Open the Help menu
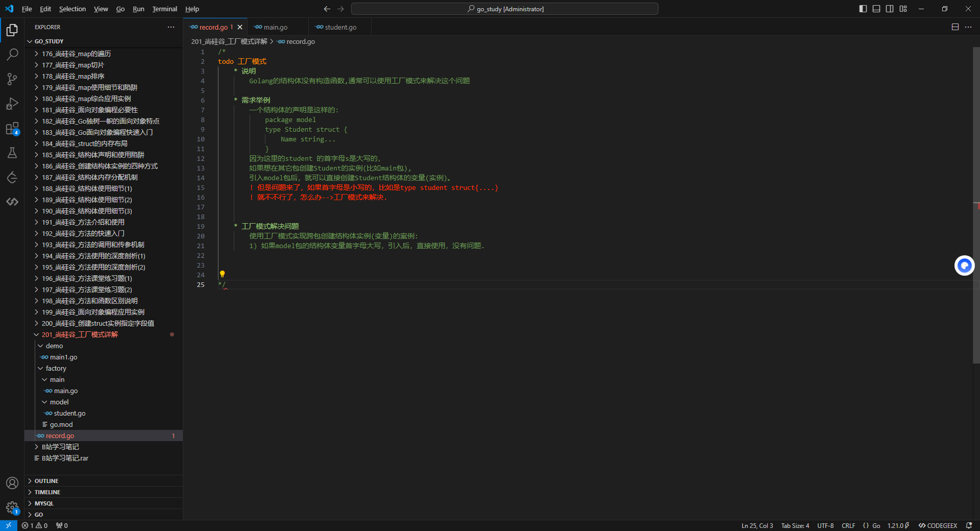980x531 pixels. tap(192, 9)
